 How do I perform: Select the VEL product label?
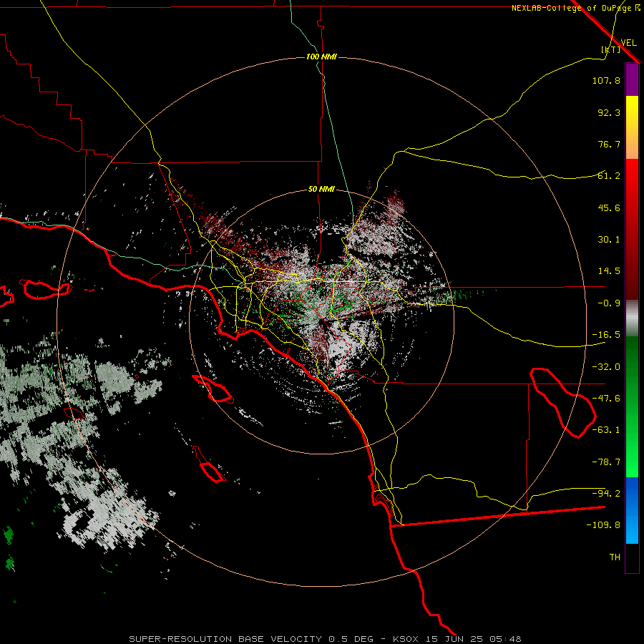(628, 43)
